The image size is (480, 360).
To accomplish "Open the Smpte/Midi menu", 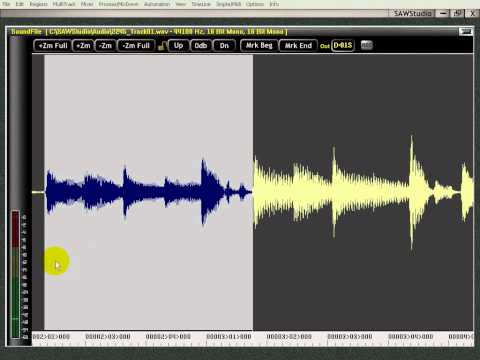I will pyautogui.click(x=228, y=4).
